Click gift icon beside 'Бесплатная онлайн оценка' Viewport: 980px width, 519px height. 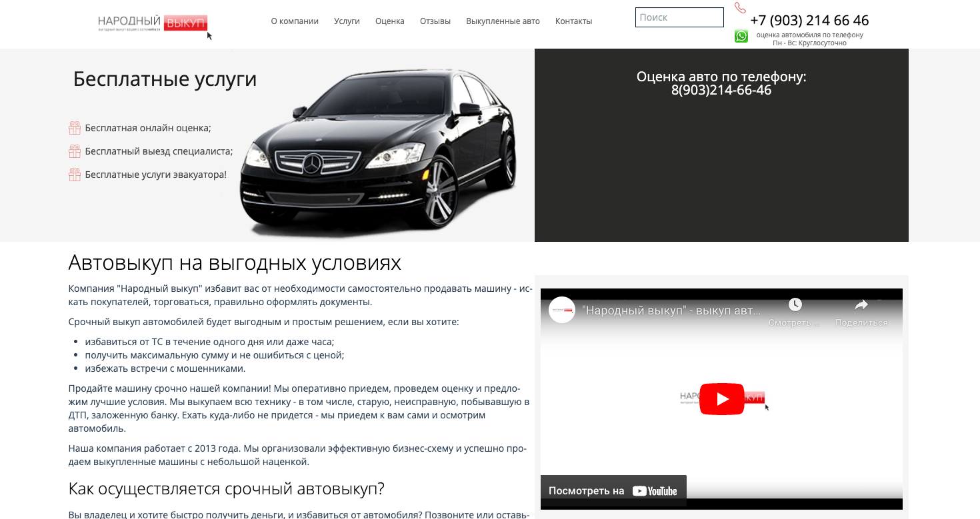point(75,128)
